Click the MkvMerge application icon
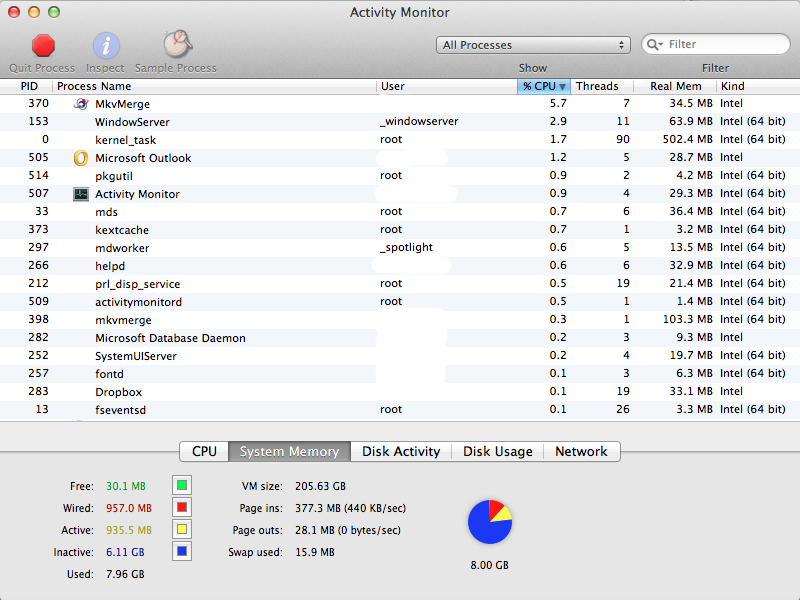 (x=81, y=104)
